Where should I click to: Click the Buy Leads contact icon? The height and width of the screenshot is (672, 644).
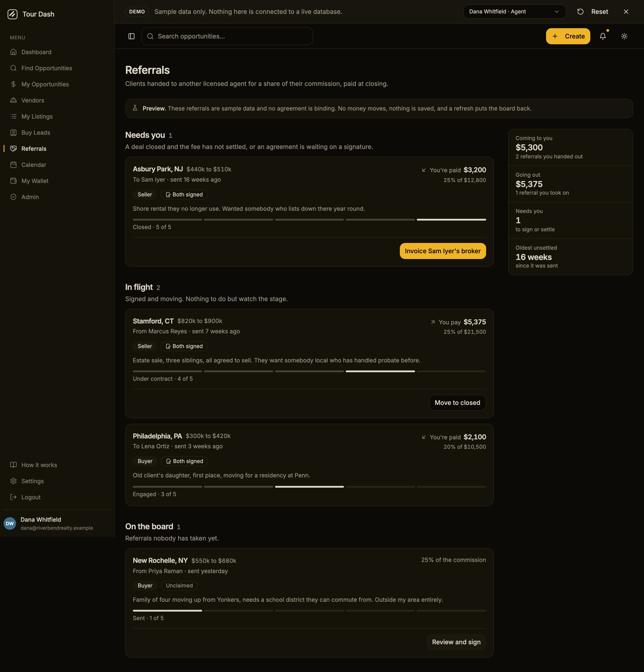[13, 133]
